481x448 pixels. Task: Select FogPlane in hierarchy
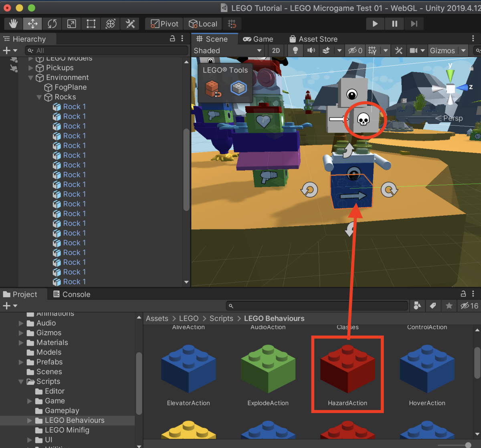[x=71, y=87]
